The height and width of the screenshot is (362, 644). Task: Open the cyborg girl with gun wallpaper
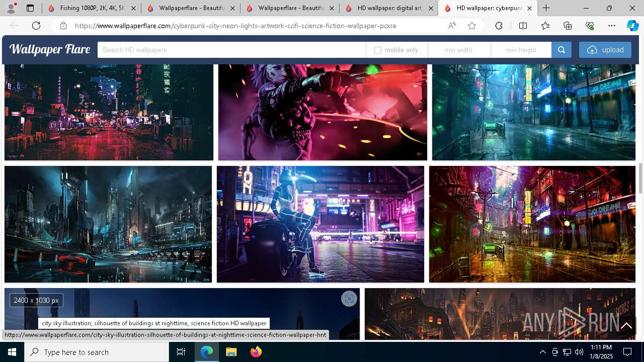coord(323,112)
